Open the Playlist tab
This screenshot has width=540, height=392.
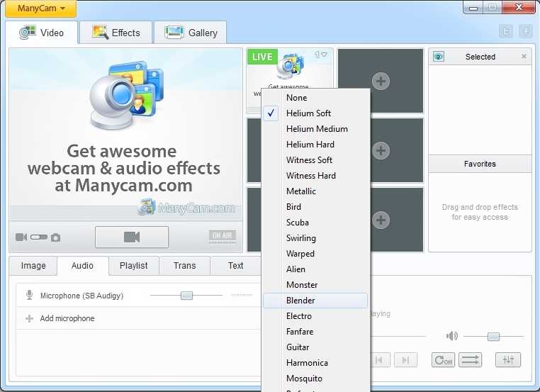(134, 266)
